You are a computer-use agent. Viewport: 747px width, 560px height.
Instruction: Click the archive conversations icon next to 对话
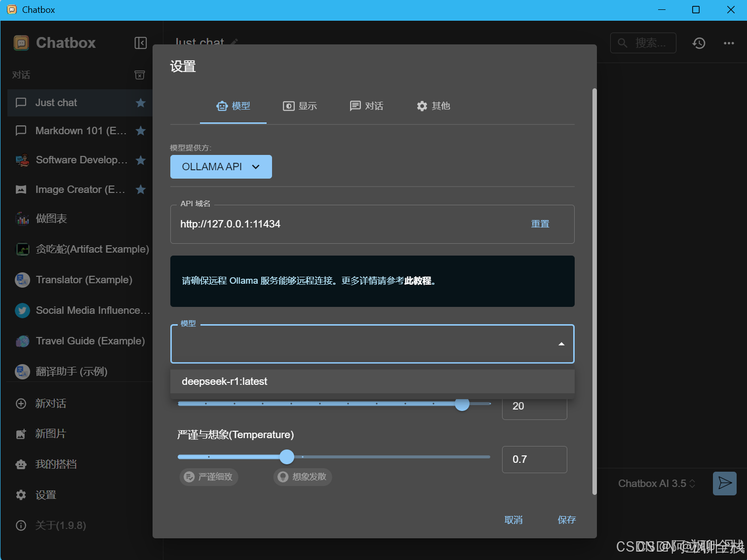point(140,75)
